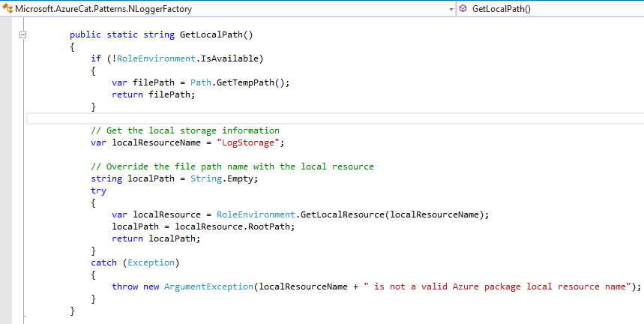Click the 'return localPath;' statement

tap(156, 238)
